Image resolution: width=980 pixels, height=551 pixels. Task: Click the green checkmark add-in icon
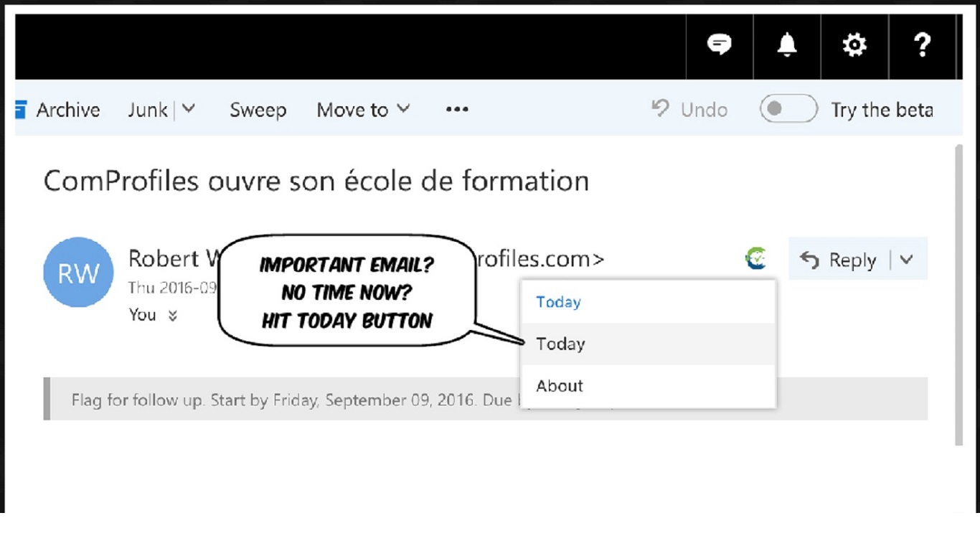pyautogui.click(x=755, y=258)
